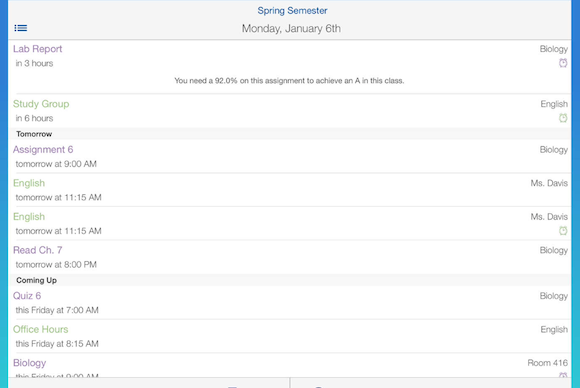The image size is (580, 388).
Task: Open the Read Ch. 7 task
Action: tap(37, 250)
